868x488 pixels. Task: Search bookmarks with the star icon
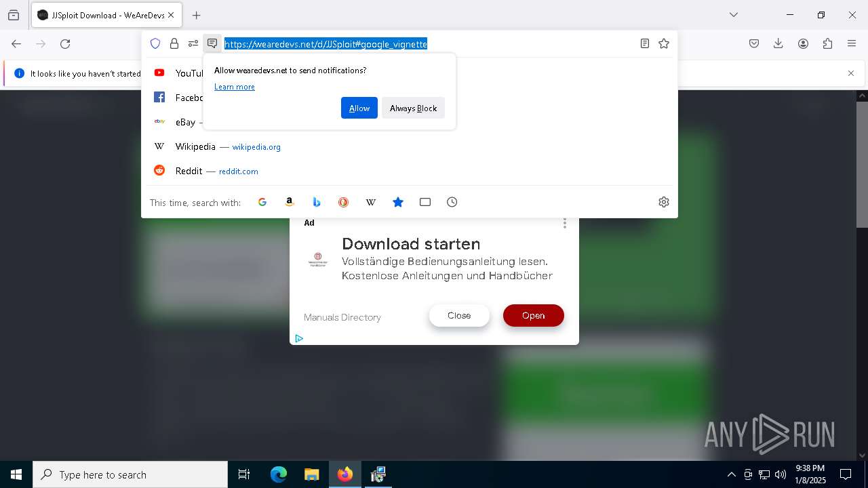click(x=398, y=202)
